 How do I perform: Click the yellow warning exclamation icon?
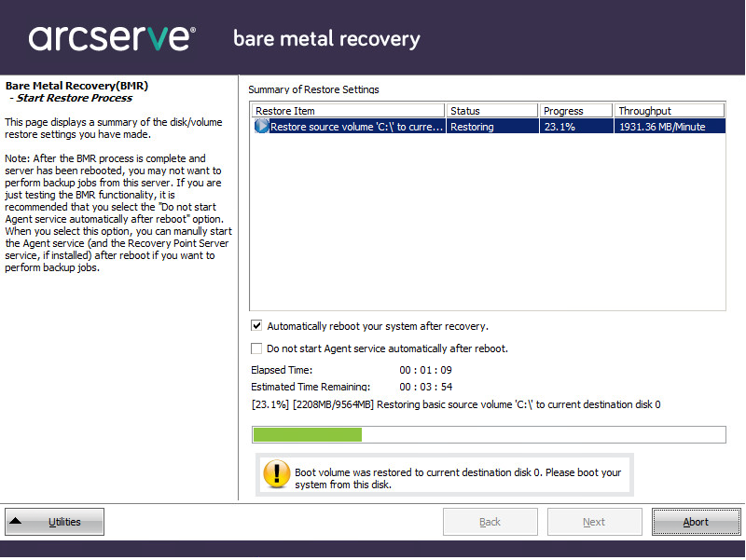[276, 473]
